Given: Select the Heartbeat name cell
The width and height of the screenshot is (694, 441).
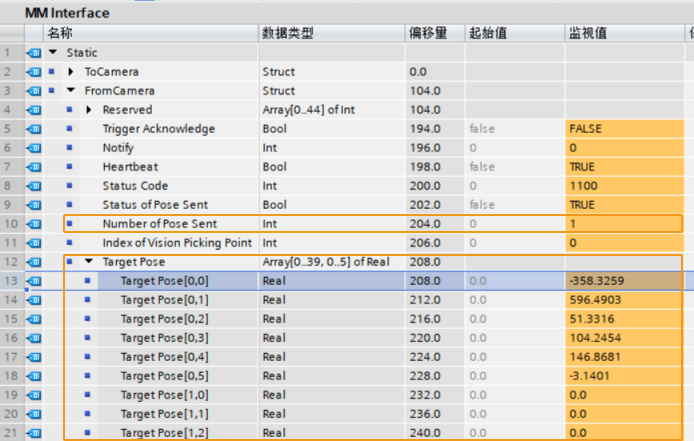Looking at the screenshot, I should (130, 167).
